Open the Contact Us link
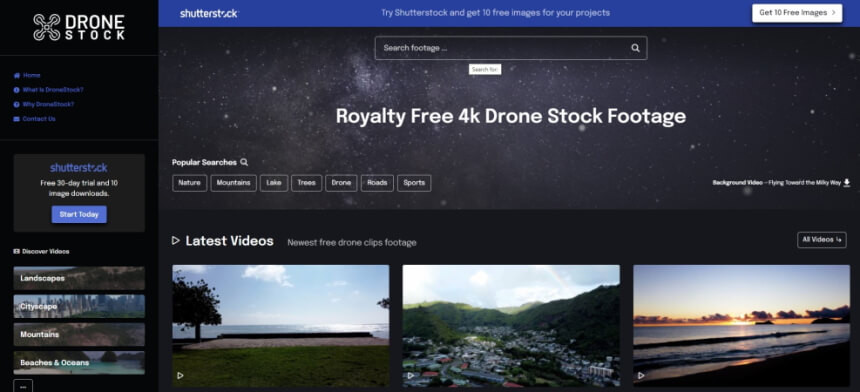 tap(38, 119)
